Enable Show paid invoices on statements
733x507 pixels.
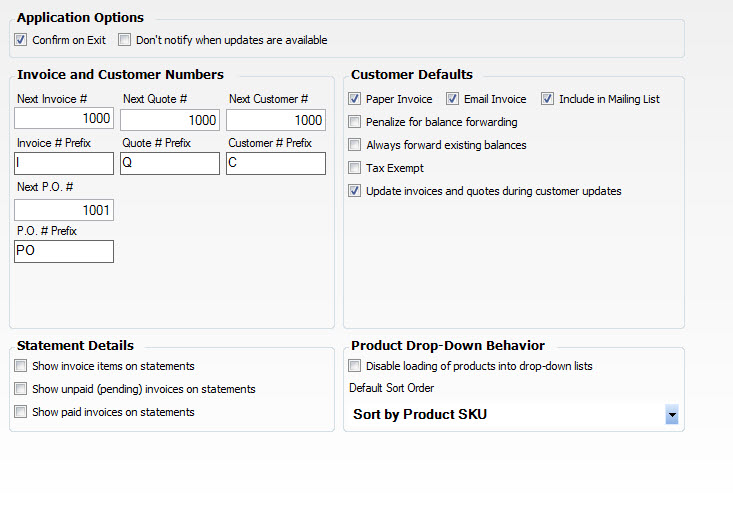tap(21, 412)
